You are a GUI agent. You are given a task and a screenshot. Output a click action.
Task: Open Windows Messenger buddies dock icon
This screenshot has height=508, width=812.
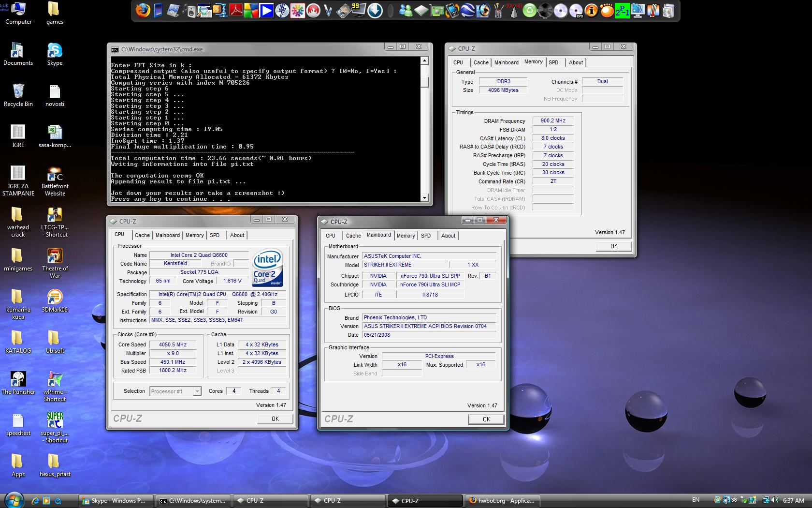pos(406,11)
